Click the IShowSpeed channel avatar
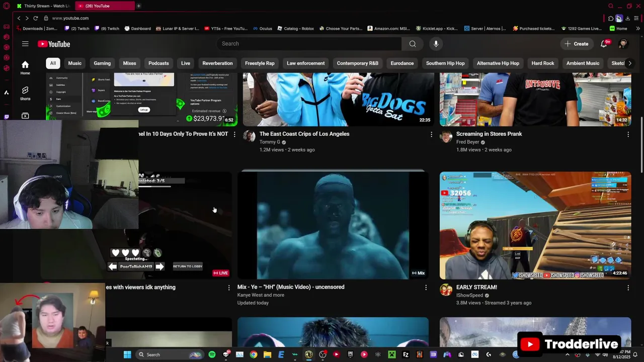 [446, 290]
